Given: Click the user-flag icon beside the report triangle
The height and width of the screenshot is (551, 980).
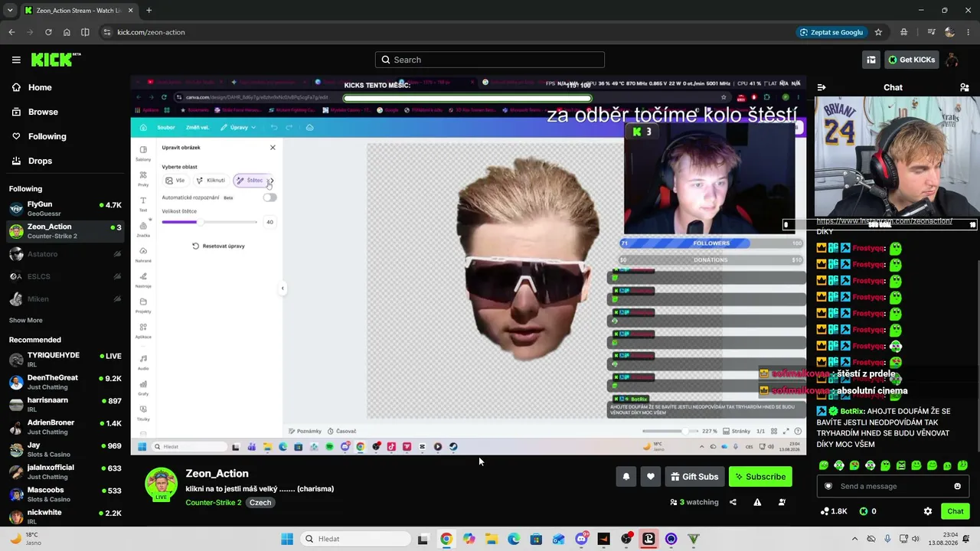Looking at the screenshot, I should click(x=782, y=502).
